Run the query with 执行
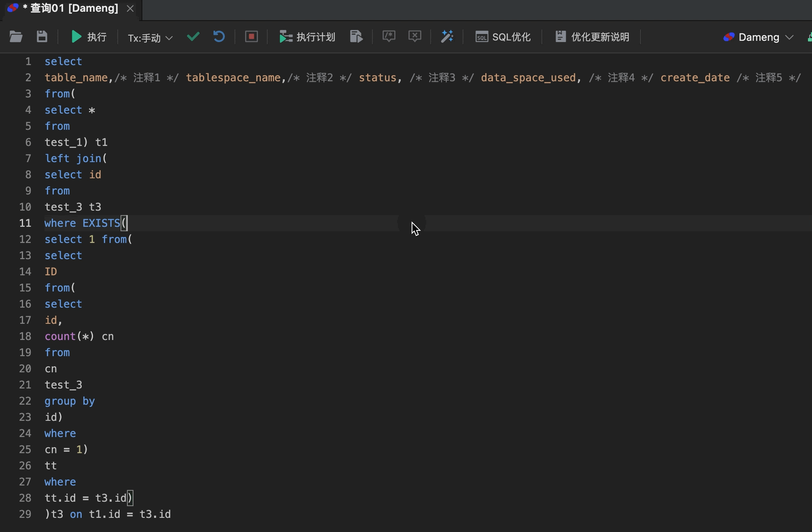Viewport: 812px width, 532px height. 88,37
